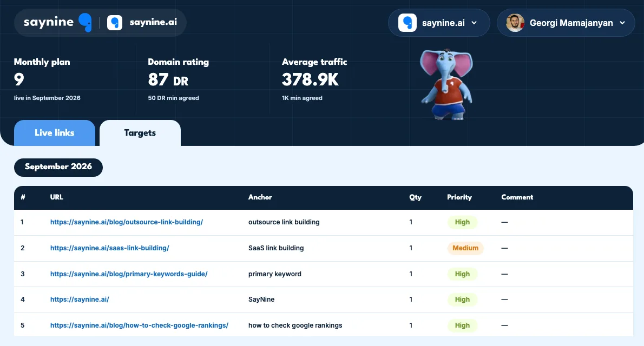Click anchor text 'outsource link building'

point(284,222)
